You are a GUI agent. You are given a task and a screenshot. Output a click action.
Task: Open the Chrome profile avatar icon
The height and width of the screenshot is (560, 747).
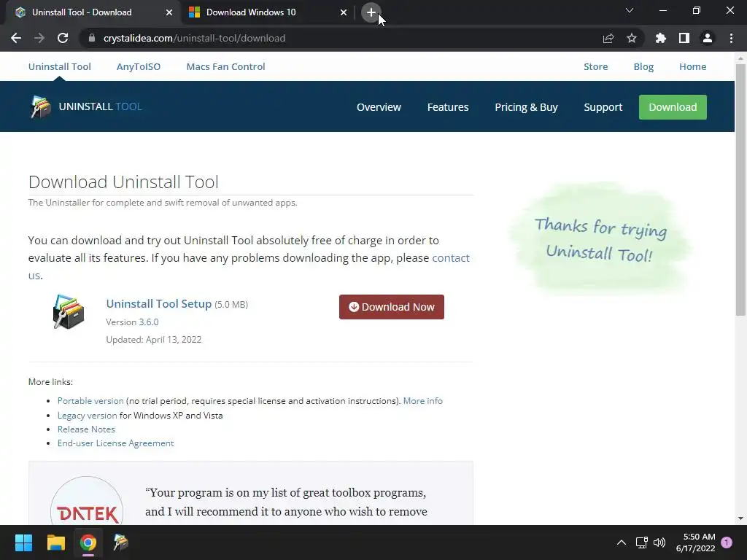coord(708,38)
